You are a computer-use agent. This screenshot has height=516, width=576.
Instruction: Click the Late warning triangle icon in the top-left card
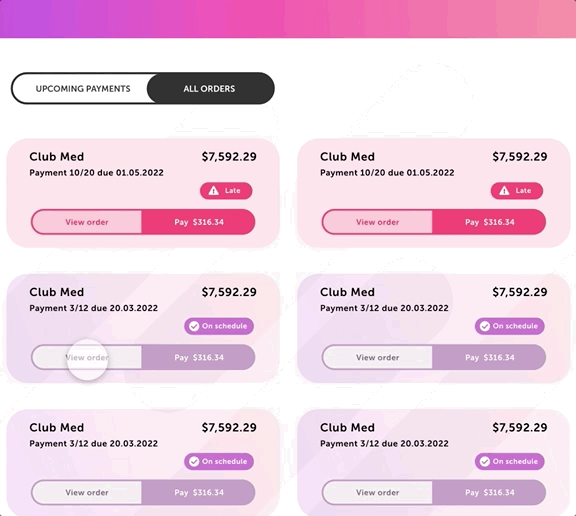213,191
